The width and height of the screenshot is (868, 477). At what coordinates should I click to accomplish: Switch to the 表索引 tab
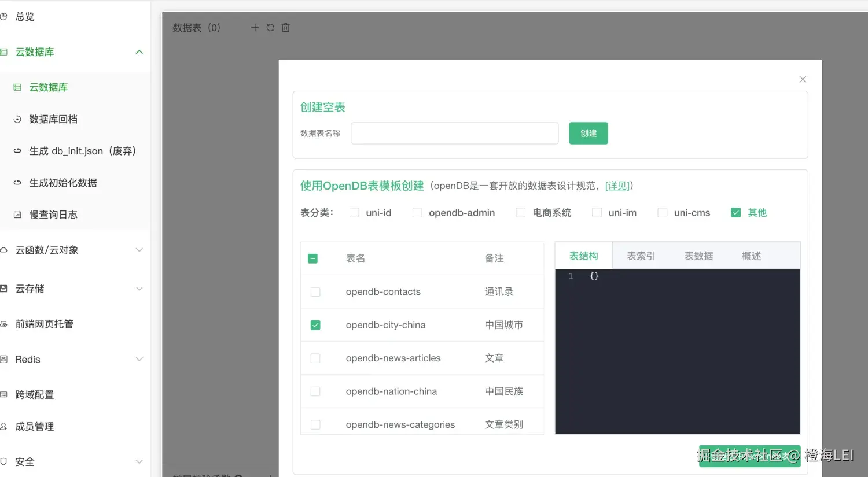pyautogui.click(x=641, y=256)
